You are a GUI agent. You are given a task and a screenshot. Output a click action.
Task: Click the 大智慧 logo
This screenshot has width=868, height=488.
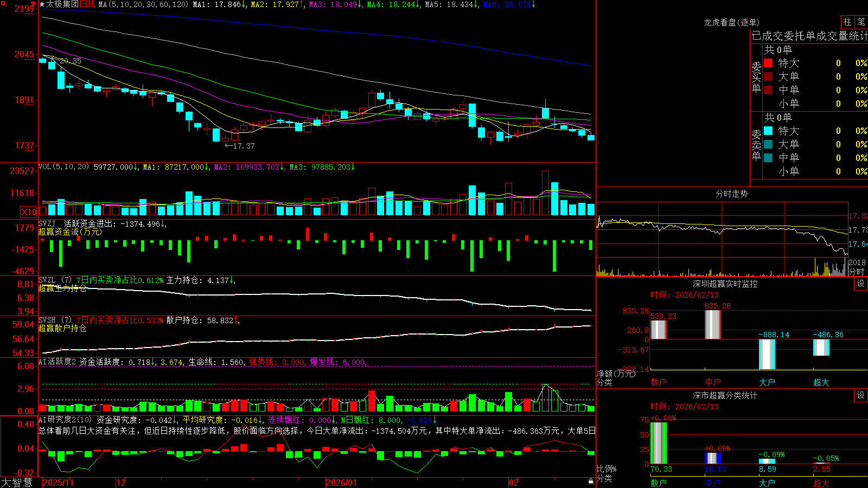(17, 483)
